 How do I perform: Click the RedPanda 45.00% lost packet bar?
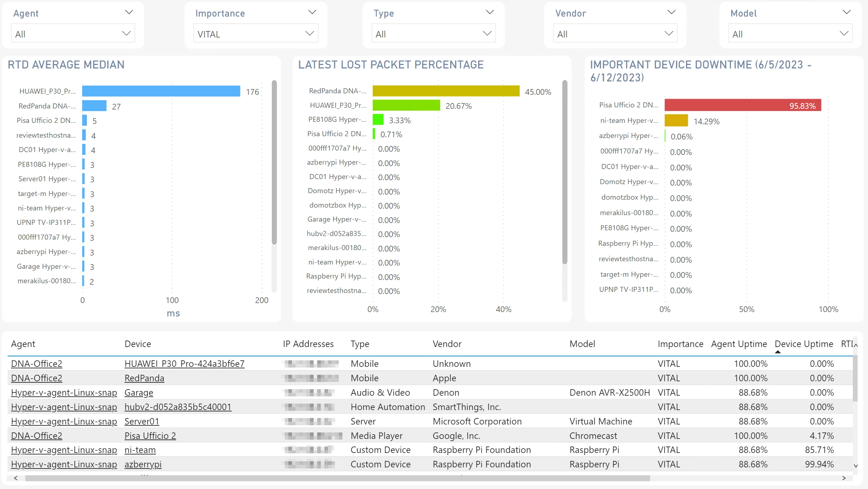click(x=446, y=91)
